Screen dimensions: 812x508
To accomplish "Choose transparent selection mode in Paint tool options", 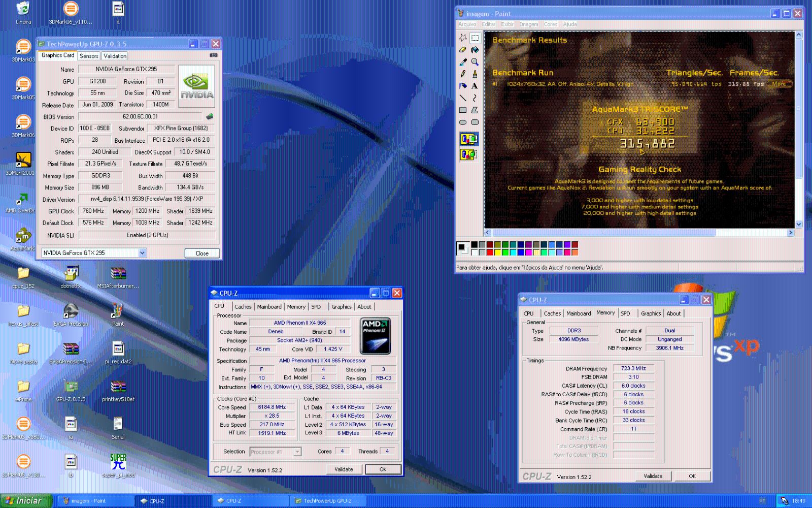I will (469, 154).
